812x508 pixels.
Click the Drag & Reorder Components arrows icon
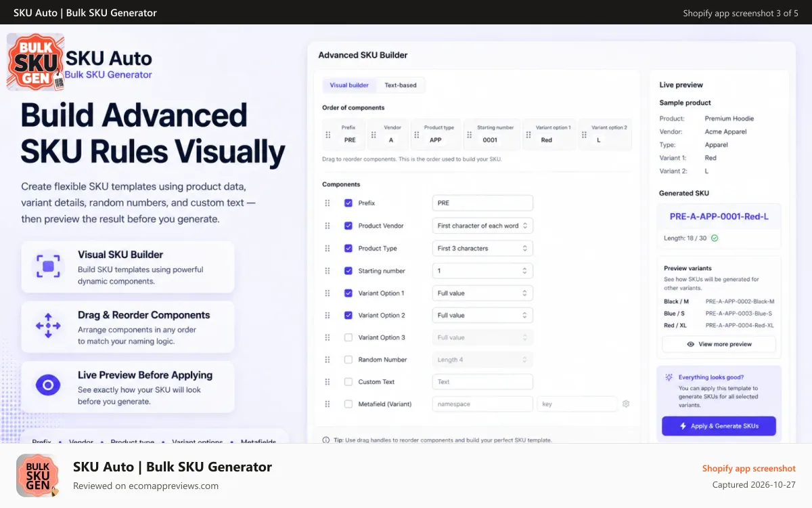(48, 326)
